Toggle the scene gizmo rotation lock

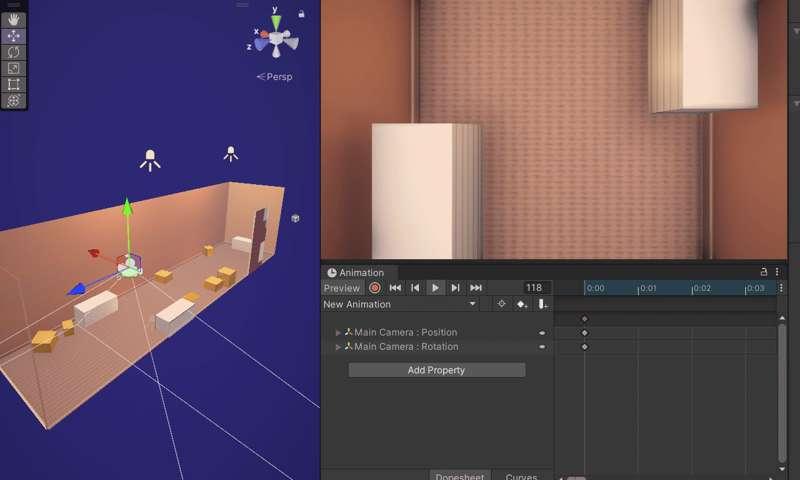click(302, 14)
